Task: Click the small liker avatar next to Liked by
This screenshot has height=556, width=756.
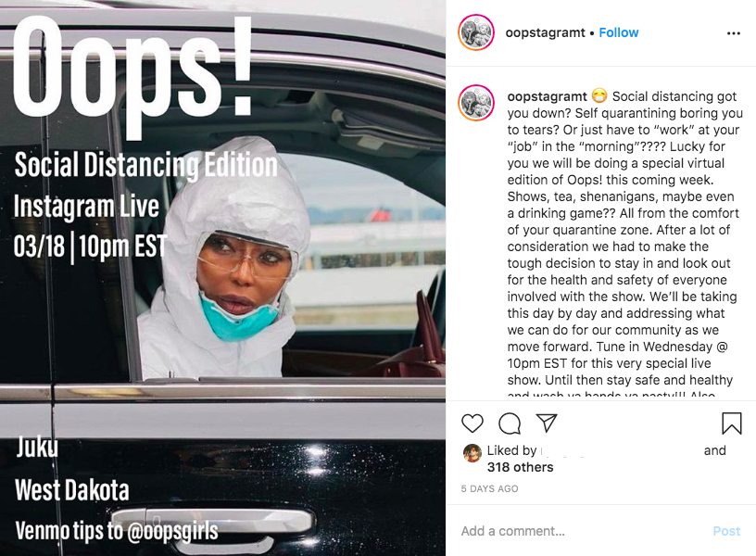Action: (472, 453)
